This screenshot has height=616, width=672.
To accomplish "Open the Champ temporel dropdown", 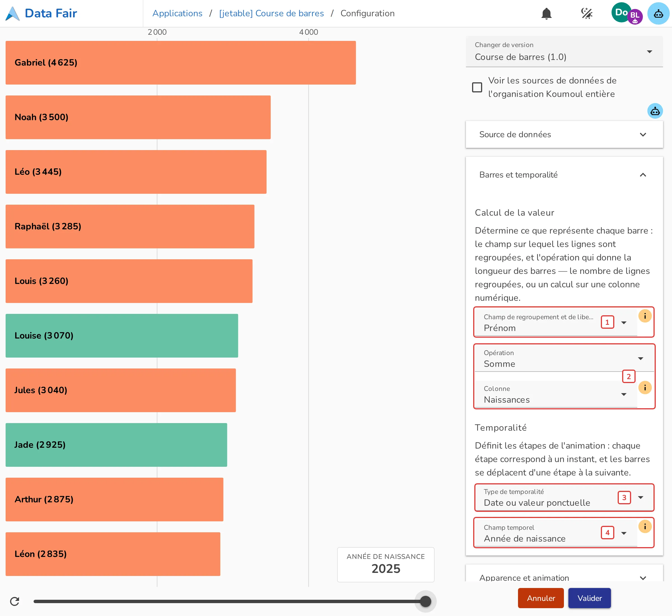I will 556,533.
